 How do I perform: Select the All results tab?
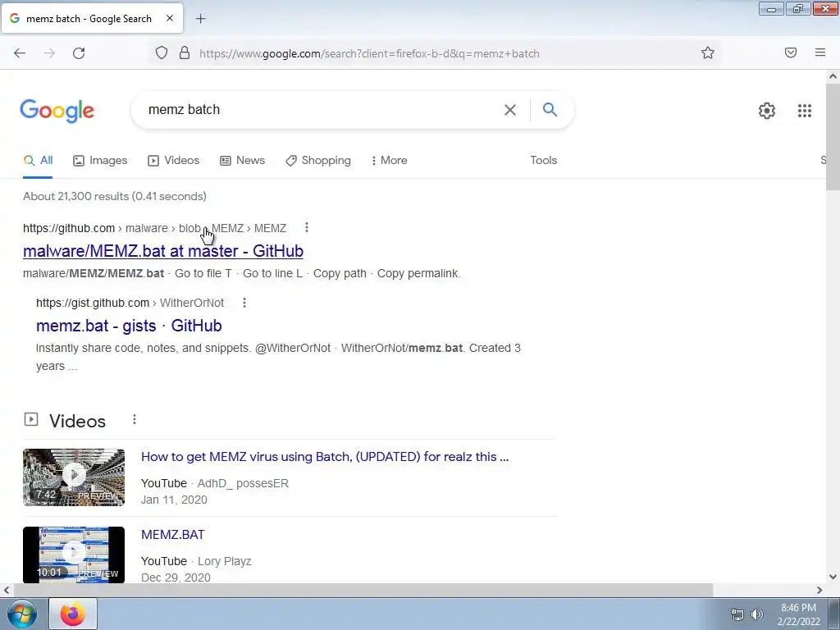point(38,160)
